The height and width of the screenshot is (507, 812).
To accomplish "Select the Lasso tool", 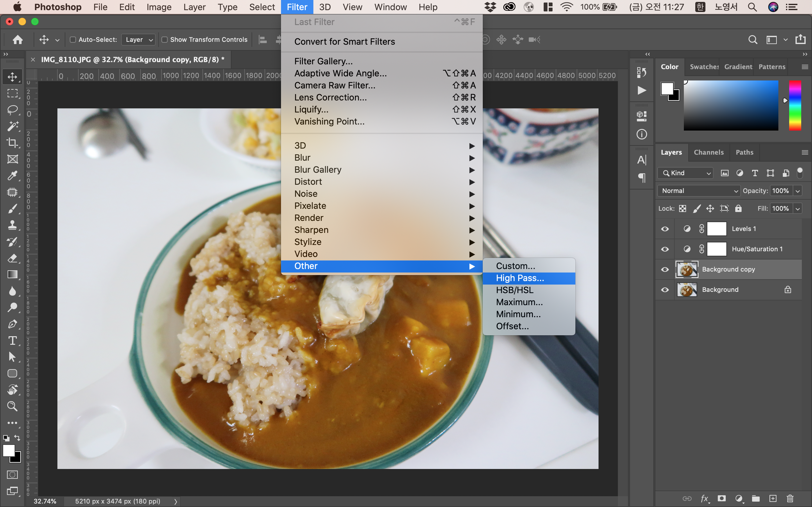I will [x=12, y=110].
